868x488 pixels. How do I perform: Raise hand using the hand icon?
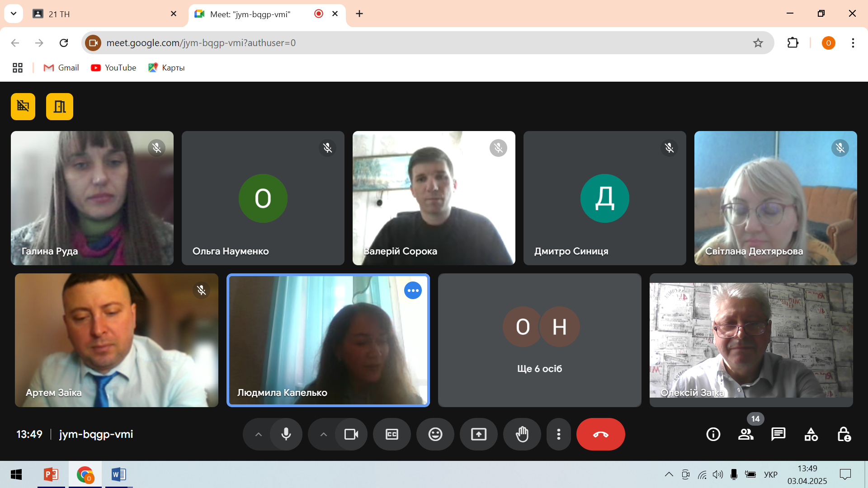point(522,434)
